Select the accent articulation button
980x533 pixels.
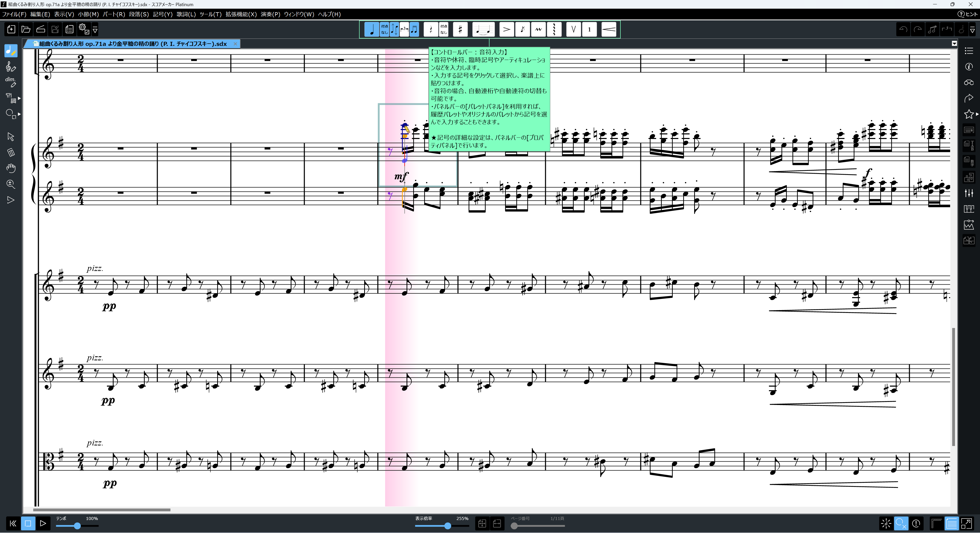pos(507,29)
